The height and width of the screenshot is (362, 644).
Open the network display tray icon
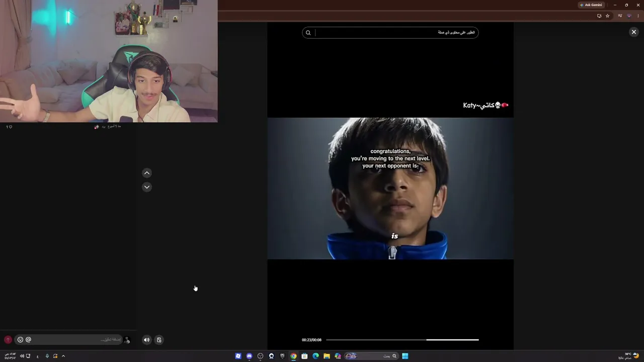28,356
